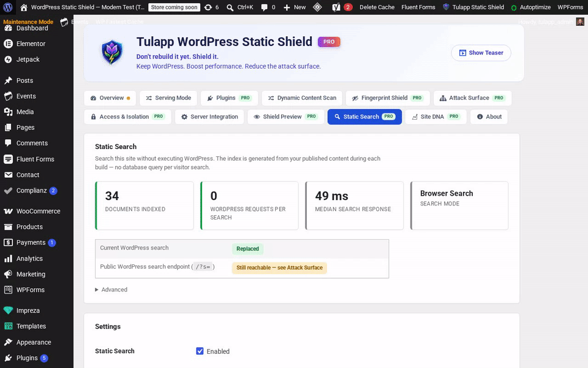
Task: Open the site home icon in admin bar
Action: [x=24, y=7]
